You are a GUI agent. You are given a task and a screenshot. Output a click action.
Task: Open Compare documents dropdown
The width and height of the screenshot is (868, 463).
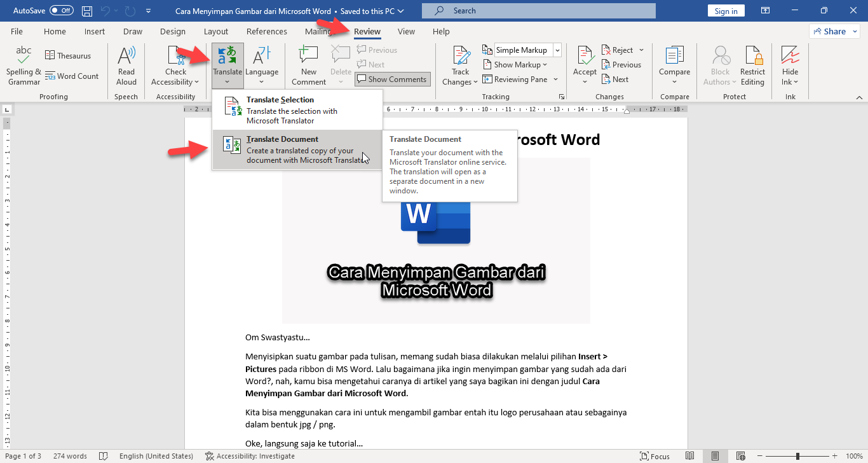(x=674, y=66)
